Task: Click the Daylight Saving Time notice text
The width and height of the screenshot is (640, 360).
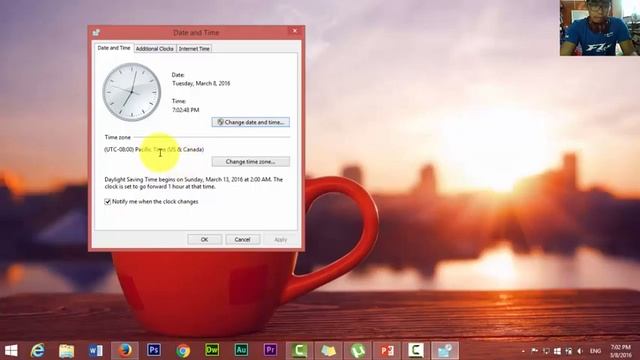Action: click(x=193, y=183)
